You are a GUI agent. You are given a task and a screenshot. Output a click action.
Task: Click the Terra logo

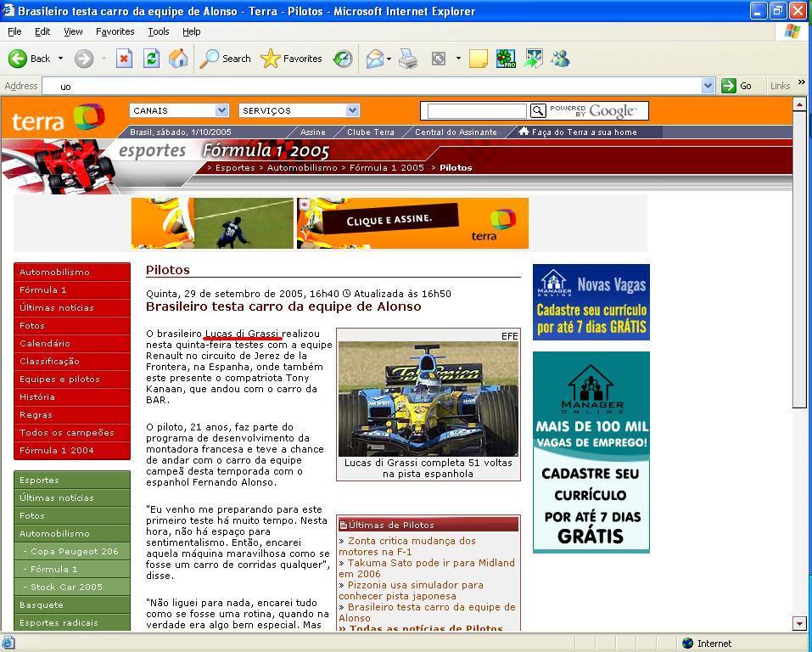pyautogui.click(x=58, y=118)
